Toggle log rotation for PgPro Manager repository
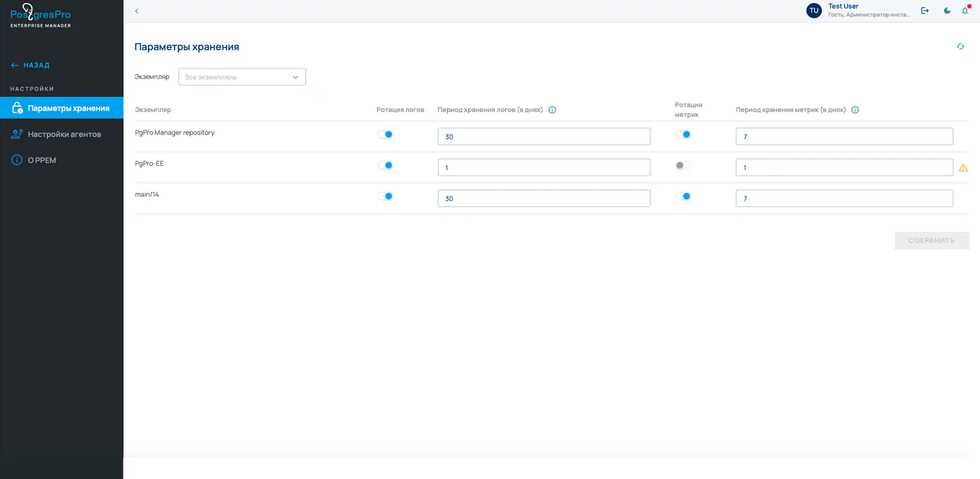 (385, 134)
